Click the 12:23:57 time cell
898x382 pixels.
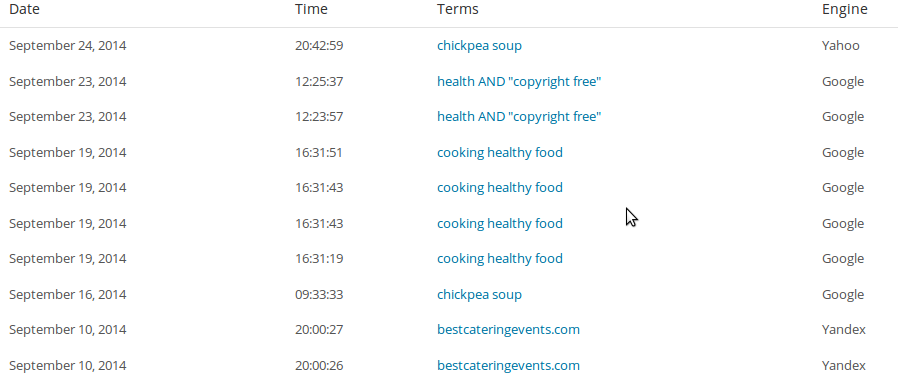pyautogui.click(x=319, y=117)
